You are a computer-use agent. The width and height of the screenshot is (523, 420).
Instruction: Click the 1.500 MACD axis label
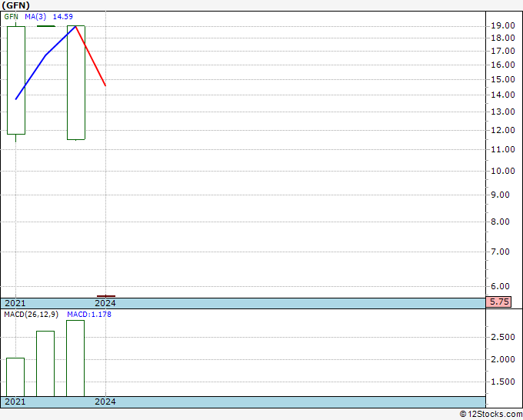point(503,382)
